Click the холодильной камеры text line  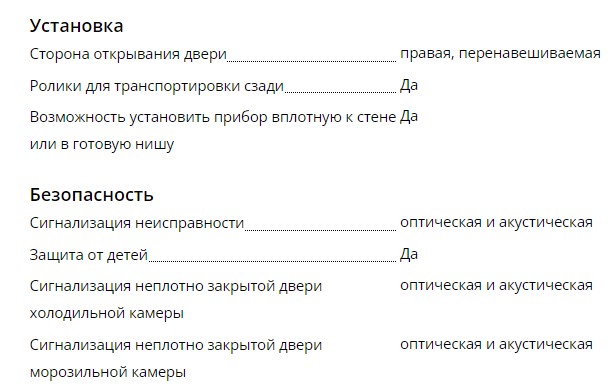(x=107, y=313)
